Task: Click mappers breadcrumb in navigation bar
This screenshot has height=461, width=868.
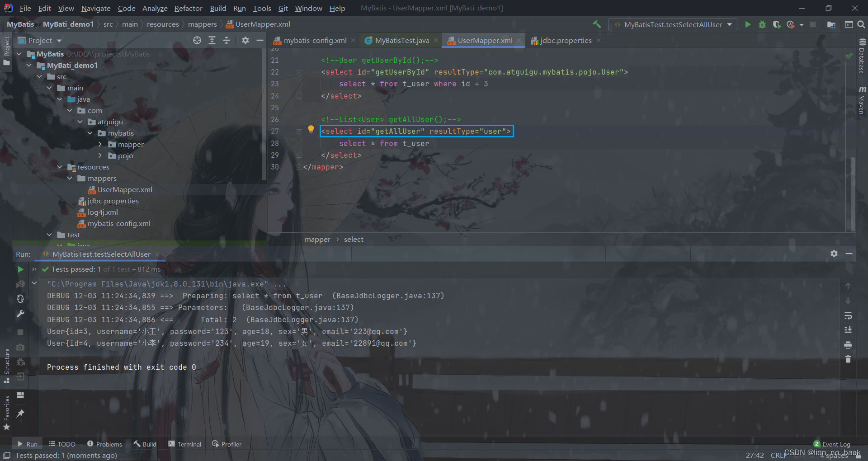Action: coord(203,24)
